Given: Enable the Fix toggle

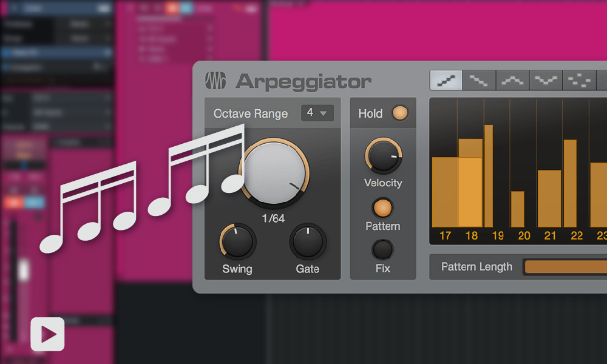Looking at the screenshot, I should click(382, 250).
